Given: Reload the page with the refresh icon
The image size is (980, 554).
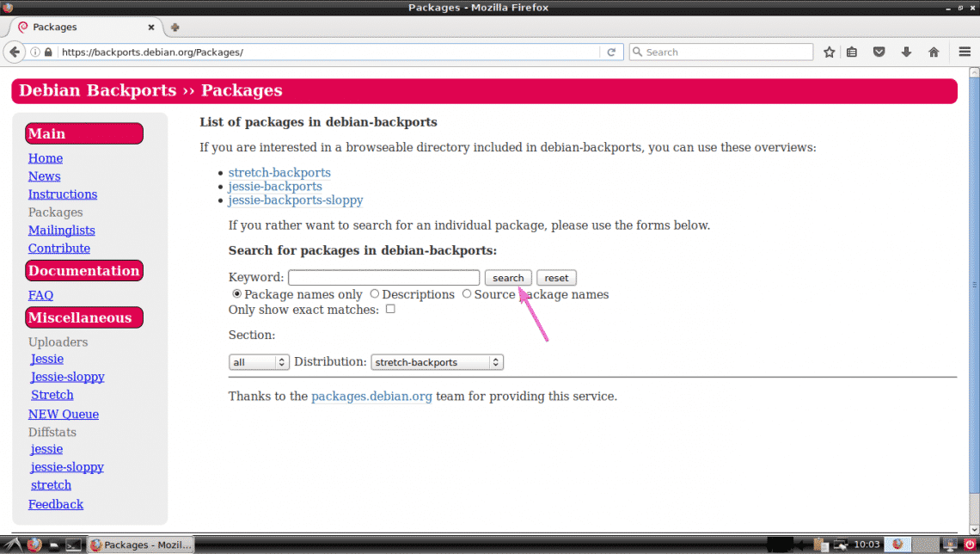Looking at the screenshot, I should click(x=611, y=52).
